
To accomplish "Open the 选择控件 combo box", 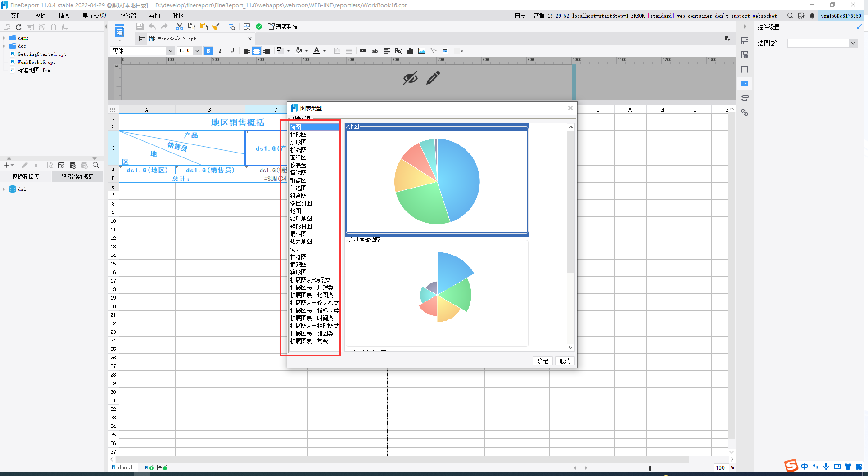I will [822, 43].
